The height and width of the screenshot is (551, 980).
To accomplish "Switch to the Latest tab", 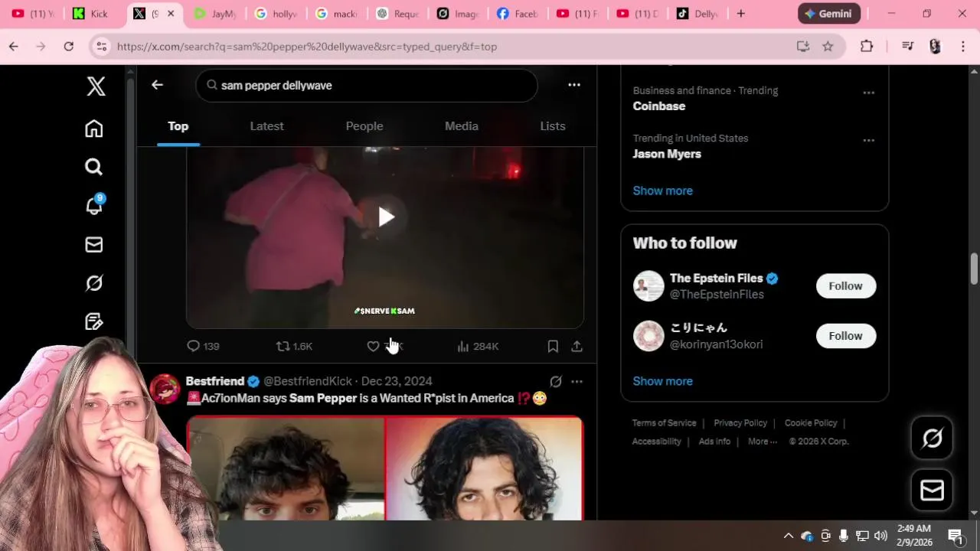I will [266, 126].
